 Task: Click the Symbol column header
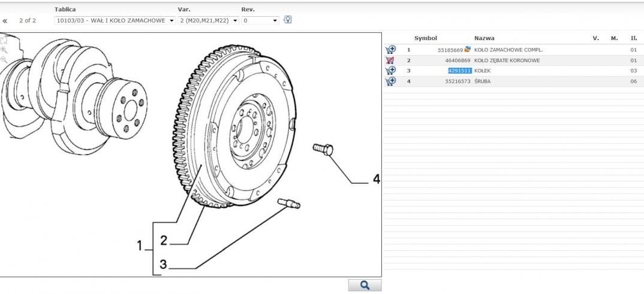[x=425, y=38]
